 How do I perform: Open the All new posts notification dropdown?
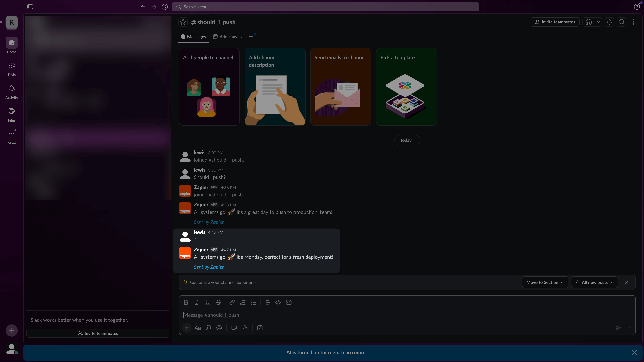click(594, 282)
